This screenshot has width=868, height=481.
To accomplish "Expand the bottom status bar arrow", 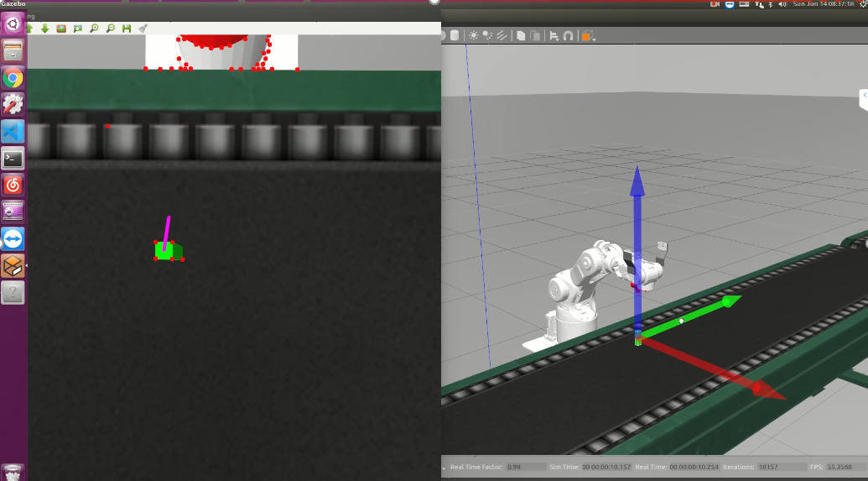I will tap(444, 468).
